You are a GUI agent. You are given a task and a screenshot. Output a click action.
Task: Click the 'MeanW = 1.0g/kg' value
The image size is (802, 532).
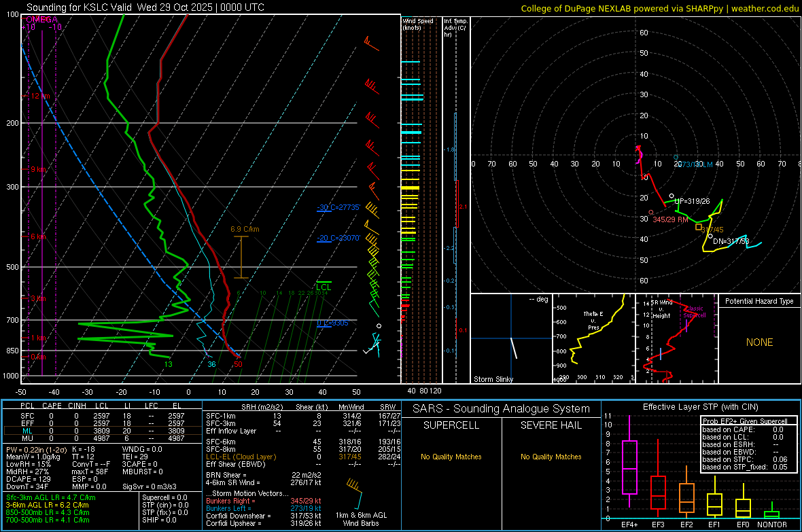(x=33, y=457)
